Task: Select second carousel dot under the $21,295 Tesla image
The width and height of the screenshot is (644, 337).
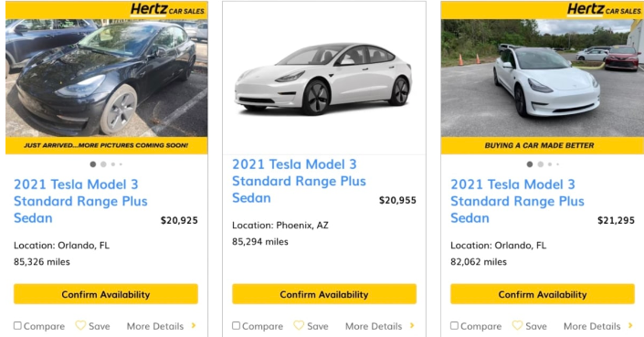Action: 541,164
